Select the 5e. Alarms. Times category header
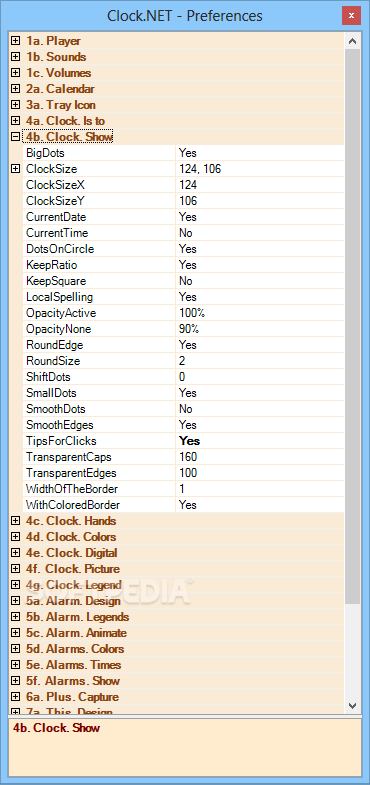 pyautogui.click(x=74, y=665)
